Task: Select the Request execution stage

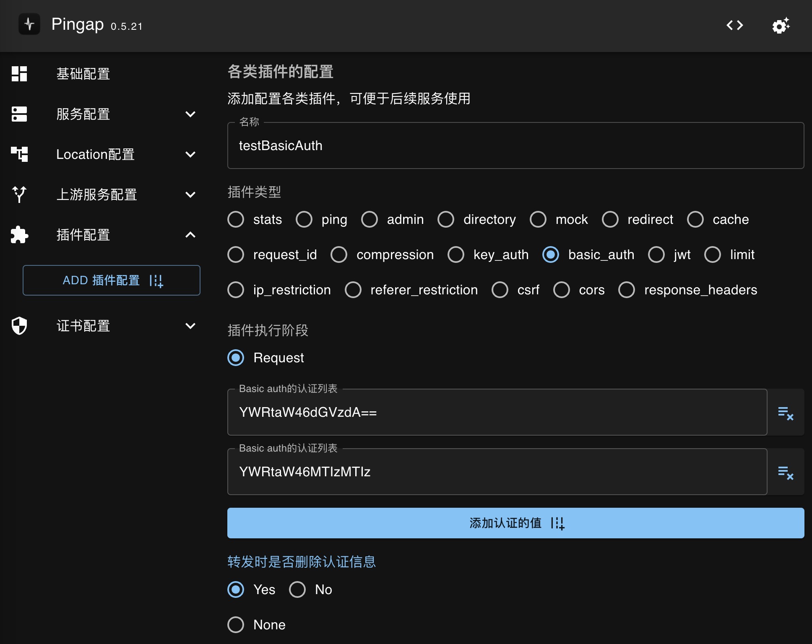Action: coord(236,358)
